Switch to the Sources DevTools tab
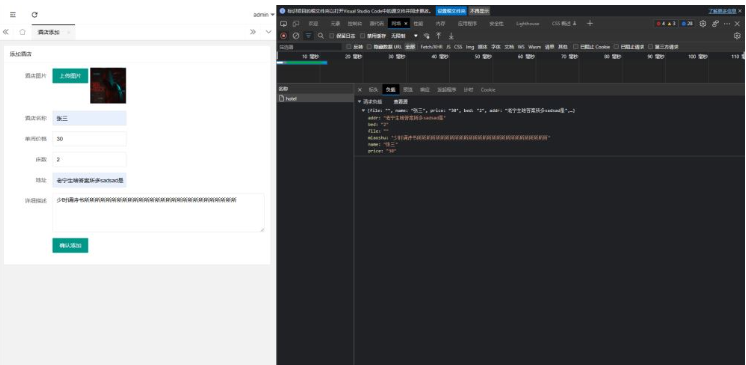746x365 pixels. [376, 23]
